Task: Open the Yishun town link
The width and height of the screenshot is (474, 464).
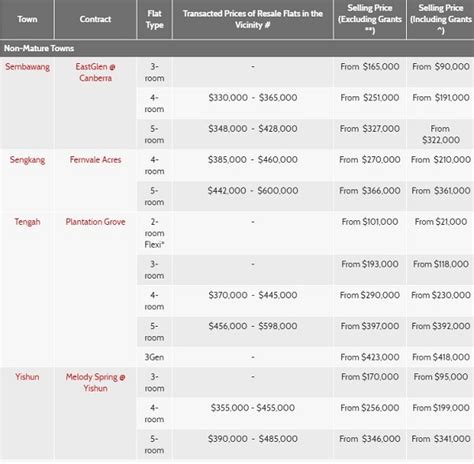Action: click(x=27, y=377)
